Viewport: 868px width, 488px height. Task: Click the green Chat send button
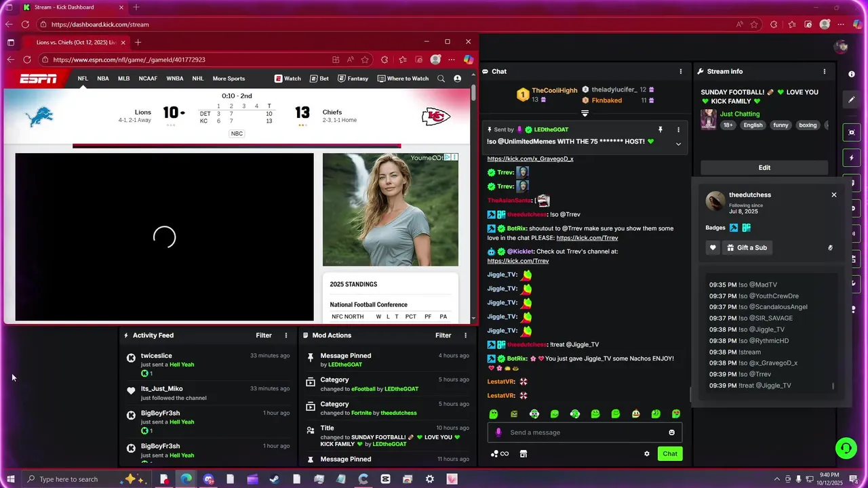670,454
